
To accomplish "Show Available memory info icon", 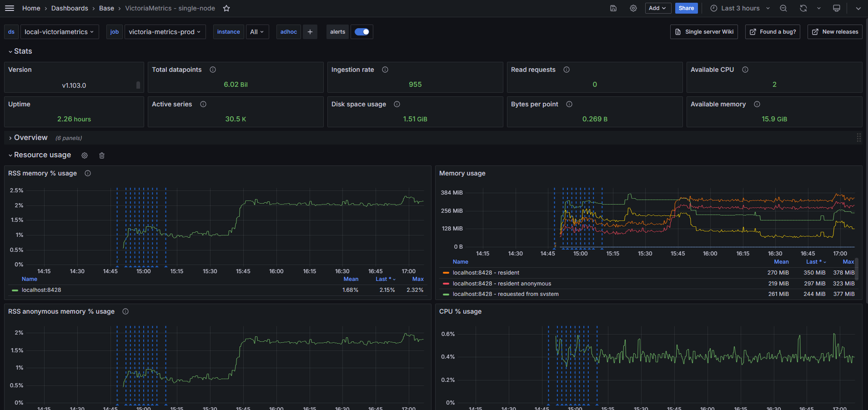I will point(757,104).
